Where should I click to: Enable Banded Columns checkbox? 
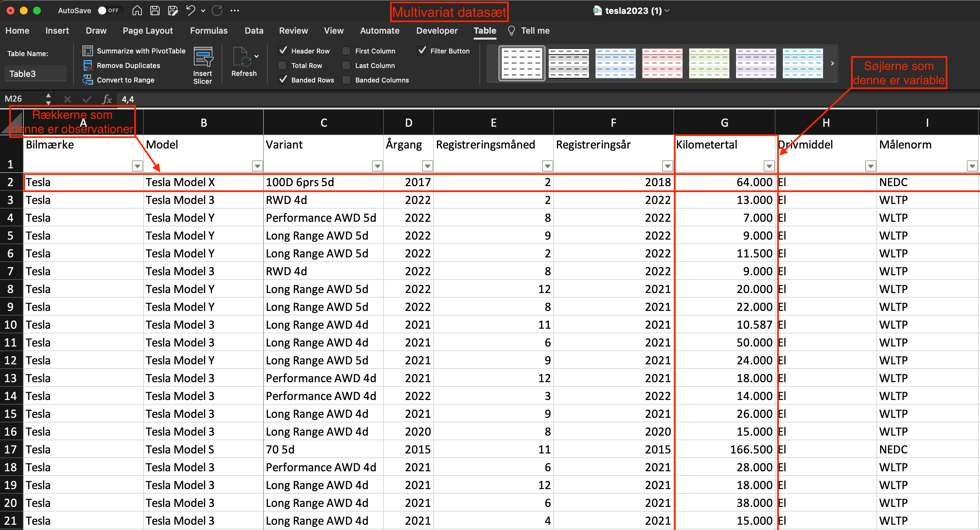click(346, 80)
